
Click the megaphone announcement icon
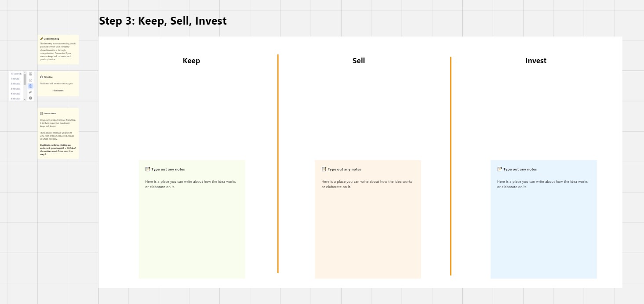point(31,92)
